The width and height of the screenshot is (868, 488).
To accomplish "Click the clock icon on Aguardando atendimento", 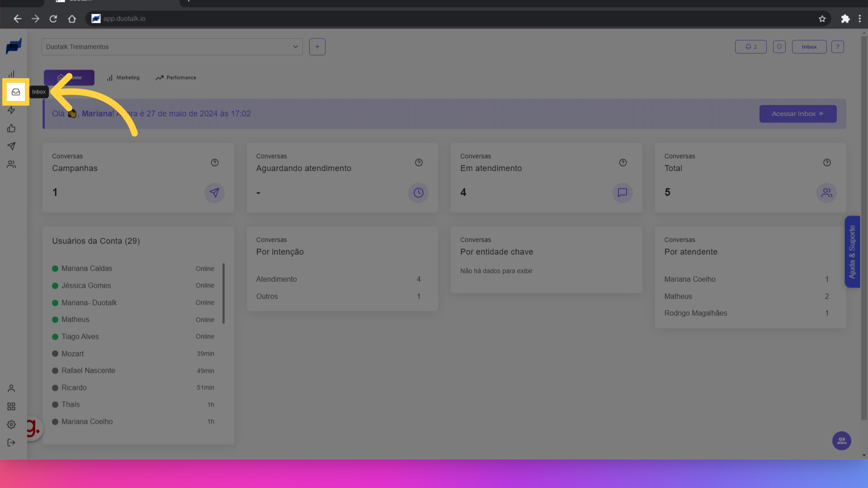I will point(418,193).
